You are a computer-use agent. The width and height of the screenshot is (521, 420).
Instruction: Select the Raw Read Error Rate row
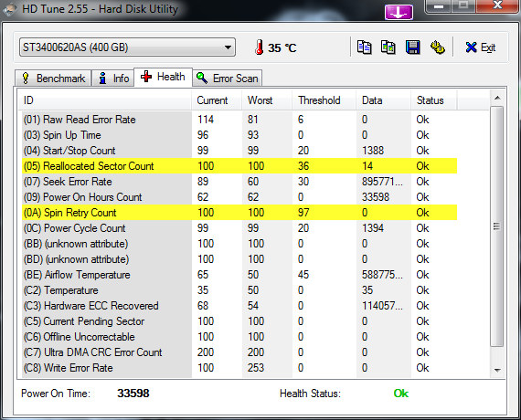coord(239,120)
